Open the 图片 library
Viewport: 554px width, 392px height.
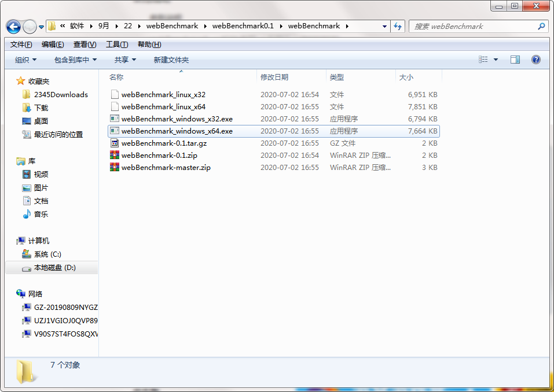pyautogui.click(x=41, y=188)
